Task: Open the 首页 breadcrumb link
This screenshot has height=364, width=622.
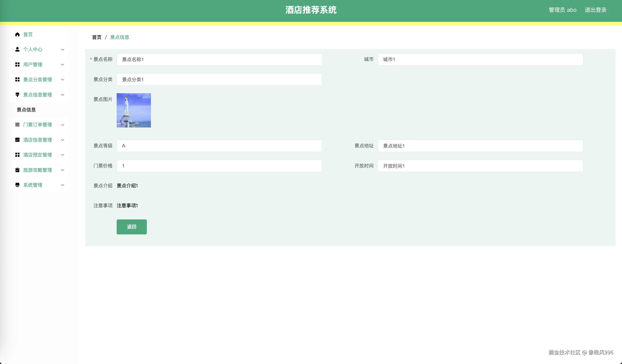Action: click(x=97, y=37)
